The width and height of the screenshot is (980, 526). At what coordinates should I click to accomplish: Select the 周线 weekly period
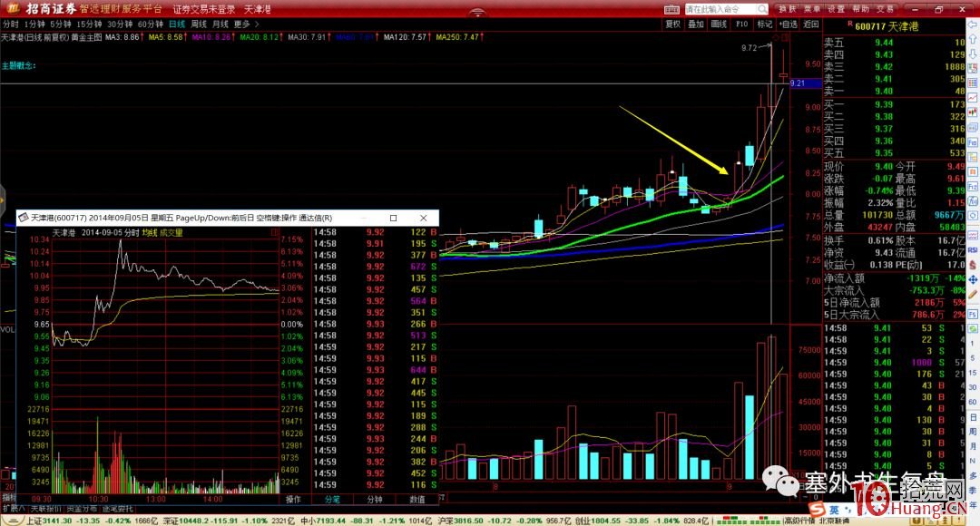[199, 24]
